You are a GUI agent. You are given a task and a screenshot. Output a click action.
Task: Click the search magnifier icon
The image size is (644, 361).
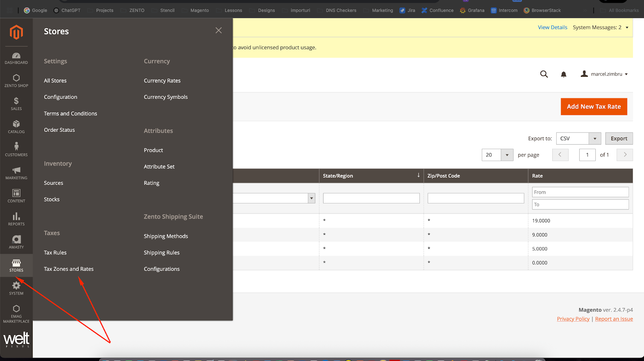(544, 74)
